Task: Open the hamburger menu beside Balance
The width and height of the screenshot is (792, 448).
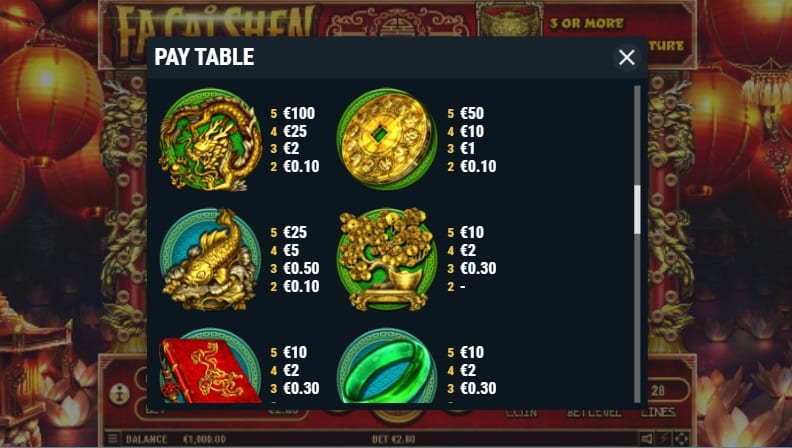Action: point(112,438)
